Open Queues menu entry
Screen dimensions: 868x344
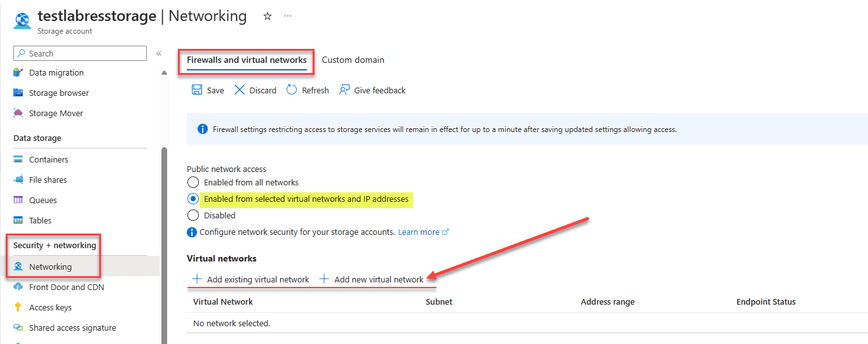tap(43, 201)
